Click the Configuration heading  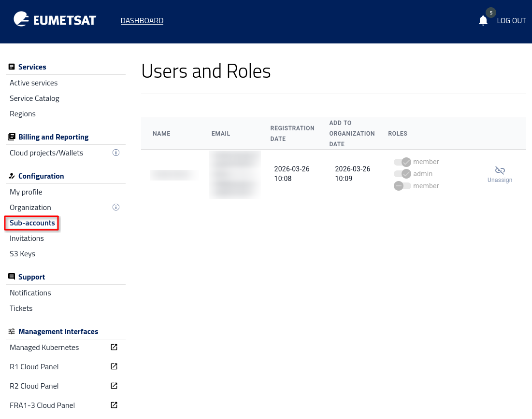click(41, 176)
